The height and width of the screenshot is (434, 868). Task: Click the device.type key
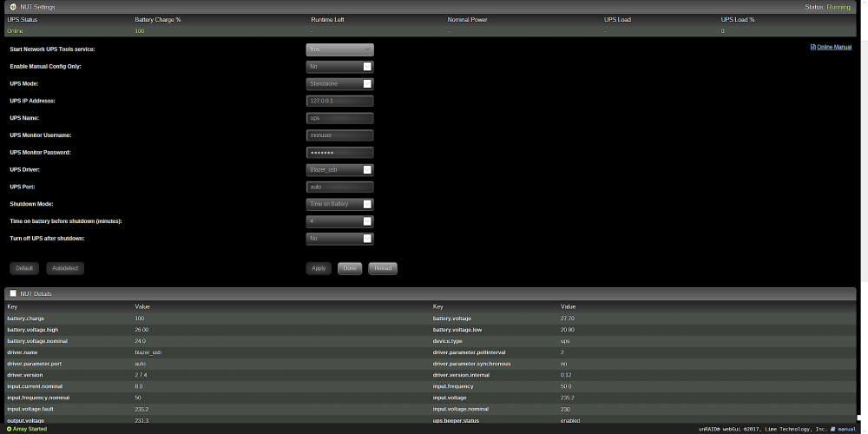[x=446, y=341]
